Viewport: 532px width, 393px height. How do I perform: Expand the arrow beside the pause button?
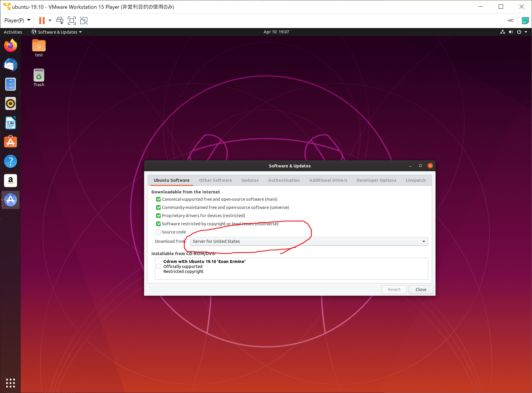tap(50, 20)
